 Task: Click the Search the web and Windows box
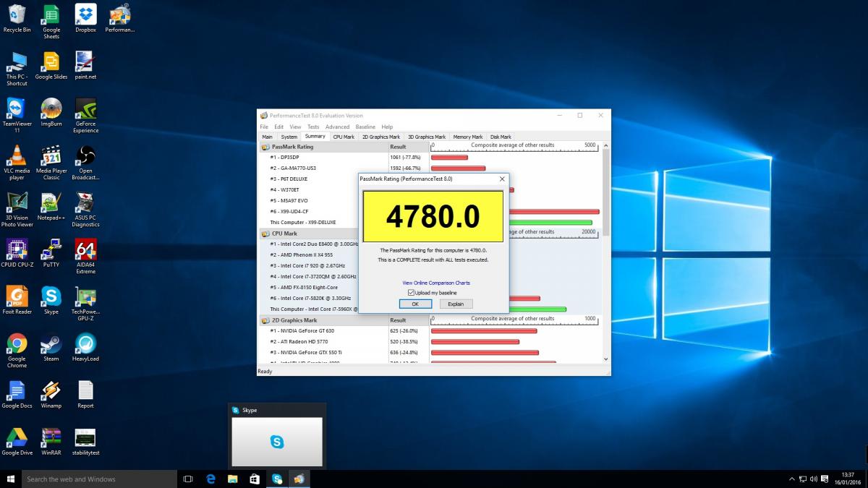click(x=98, y=479)
